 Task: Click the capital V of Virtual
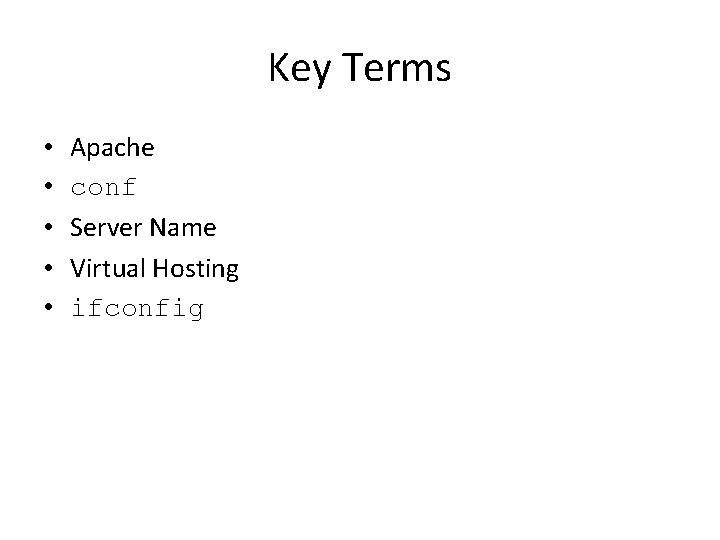78,268
